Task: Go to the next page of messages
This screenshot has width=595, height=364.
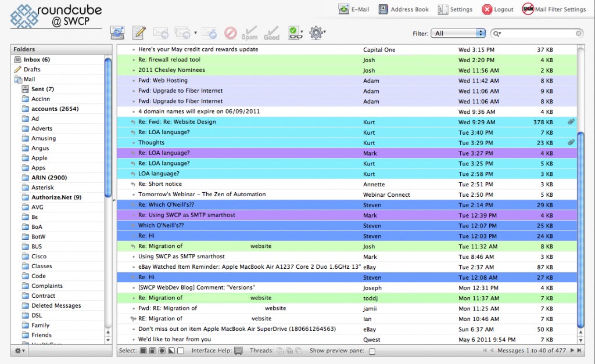Action: (x=572, y=351)
